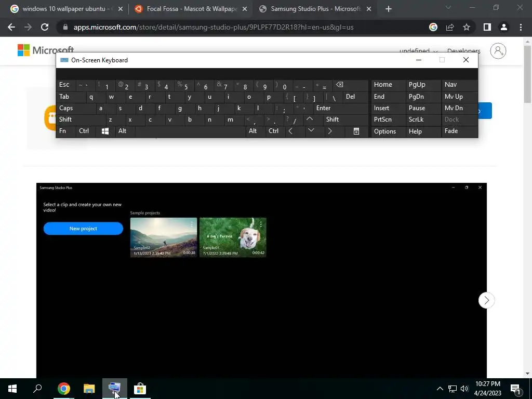Open taskbar search magnifier
The image size is (532, 399).
pyautogui.click(x=37, y=389)
